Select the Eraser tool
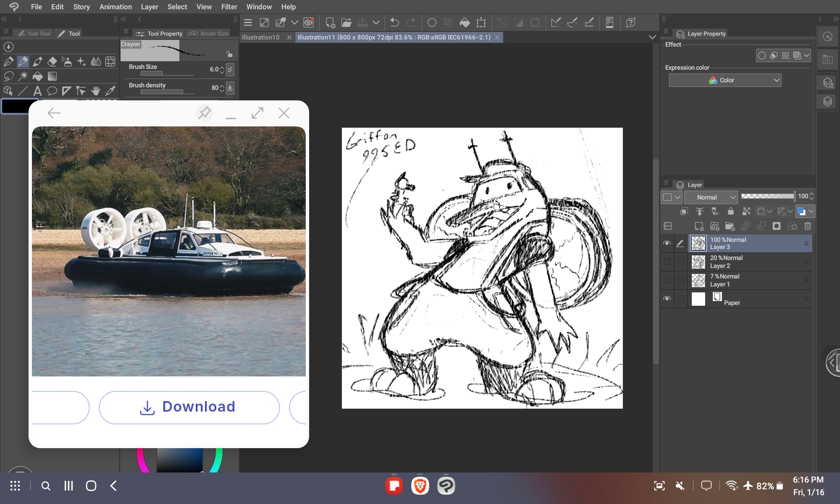This screenshot has height=504, width=840. pyautogui.click(x=52, y=62)
